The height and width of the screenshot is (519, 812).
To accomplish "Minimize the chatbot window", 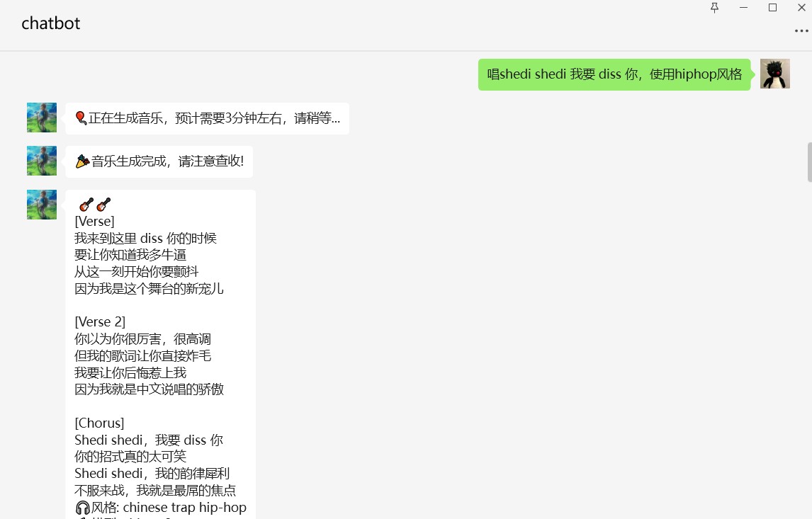I will point(744,8).
